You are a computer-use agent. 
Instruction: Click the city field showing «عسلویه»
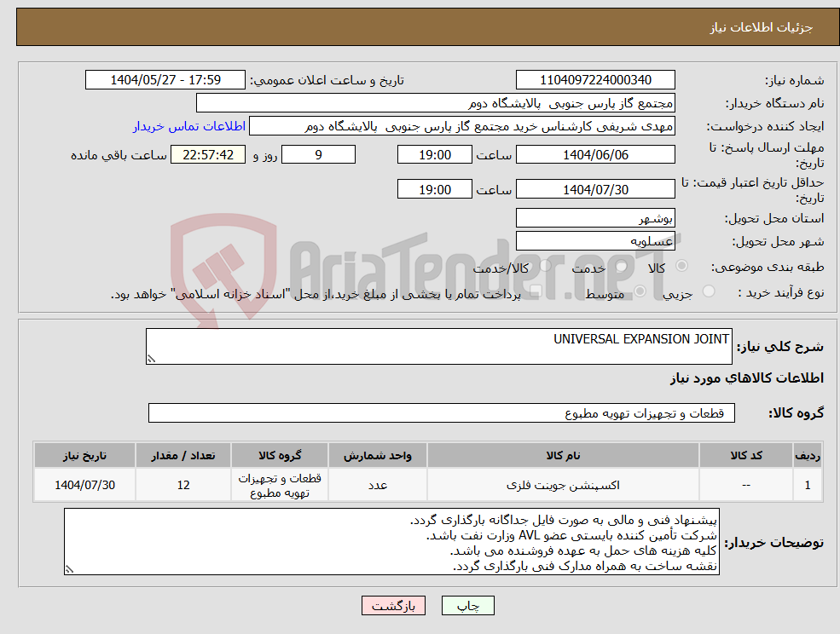pyautogui.click(x=594, y=240)
